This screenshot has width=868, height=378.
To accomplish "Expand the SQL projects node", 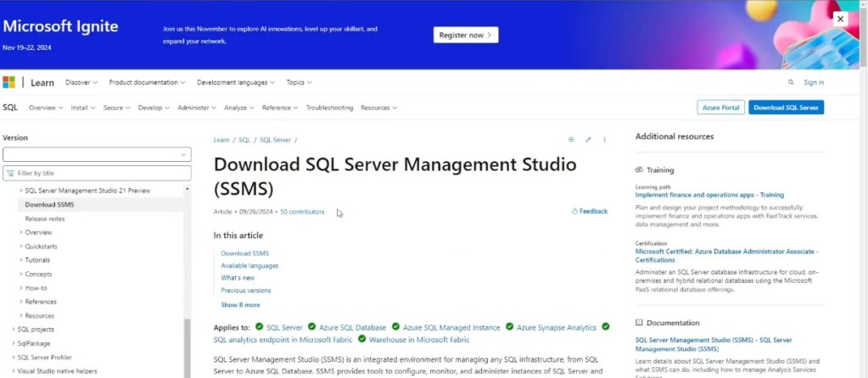I will pyautogui.click(x=33, y=330).
